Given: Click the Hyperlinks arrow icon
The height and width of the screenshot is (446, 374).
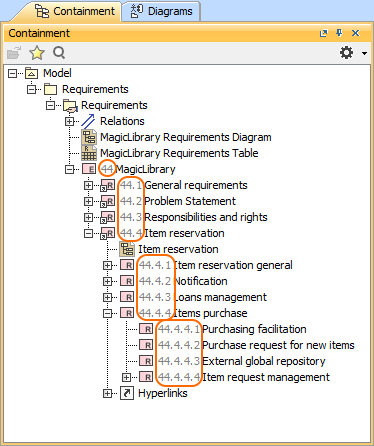Looking at the screenshot, I should (x=127, y=393).
